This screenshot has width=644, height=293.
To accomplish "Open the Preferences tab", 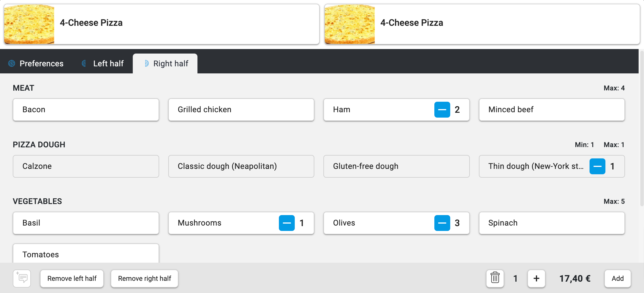I will pos(36,63).
